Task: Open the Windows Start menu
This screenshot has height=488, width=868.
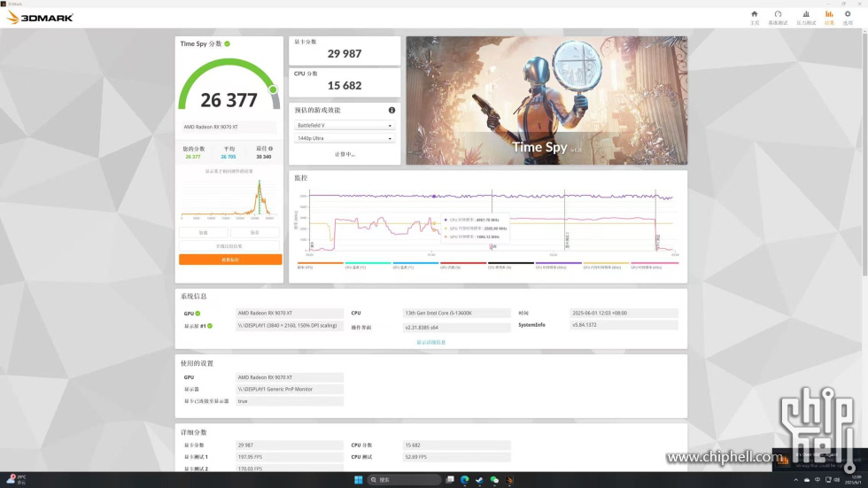Action: pyautogui.click(x=358, y=480)
